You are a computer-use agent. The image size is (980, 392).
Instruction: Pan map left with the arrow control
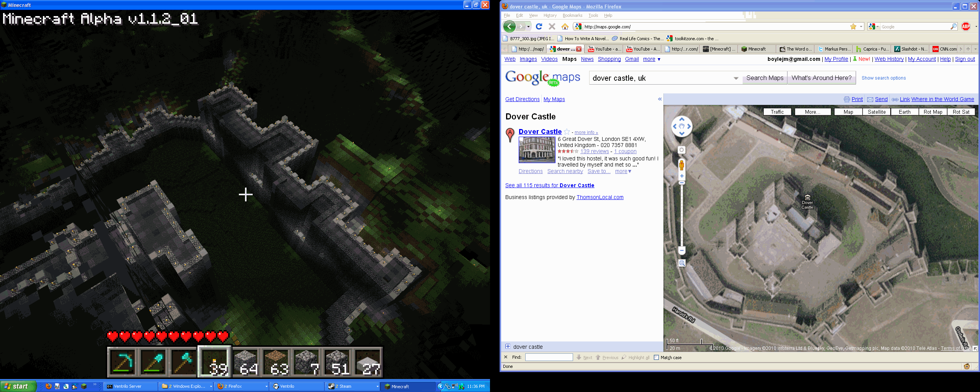[675, 126]
